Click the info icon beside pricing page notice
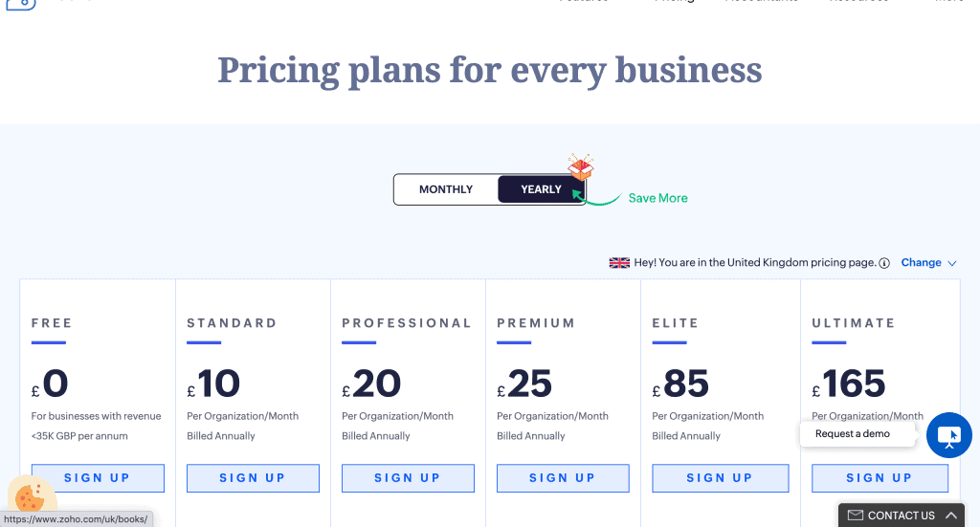The height and width of the screenshot is (527, 980). (x=884, y=263)
